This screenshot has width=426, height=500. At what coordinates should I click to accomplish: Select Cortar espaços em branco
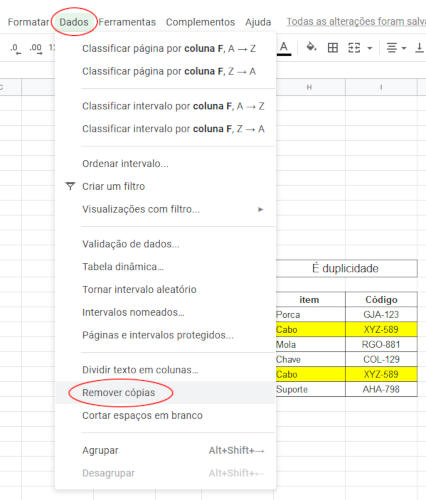(x=166, y=415)
